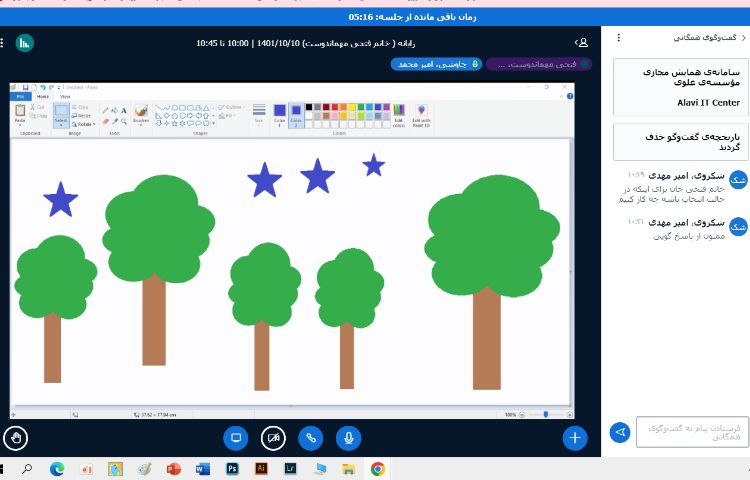Open the File tab in Paint
Viewport: 750px width, 480px height.
(x=23, y=96)
